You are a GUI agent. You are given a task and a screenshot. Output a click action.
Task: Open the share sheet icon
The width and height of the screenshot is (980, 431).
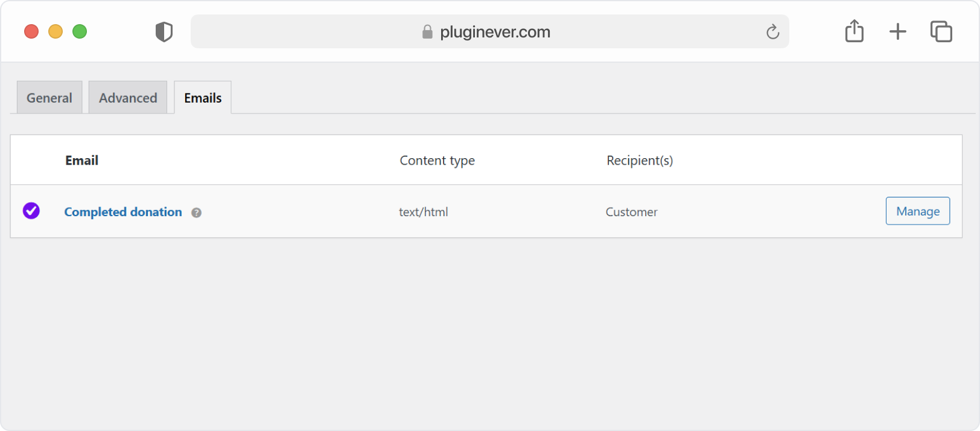pos(854,31)
